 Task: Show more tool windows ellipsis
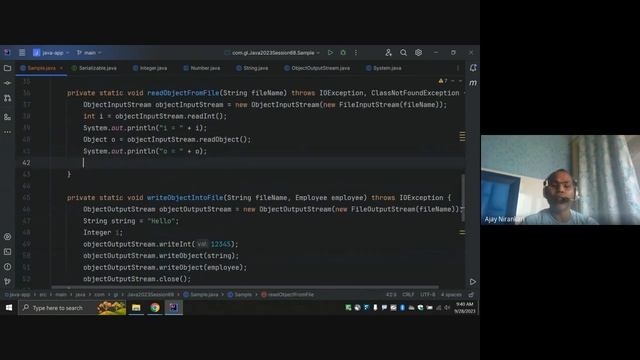pyautogui.click(x=7, y=132)
